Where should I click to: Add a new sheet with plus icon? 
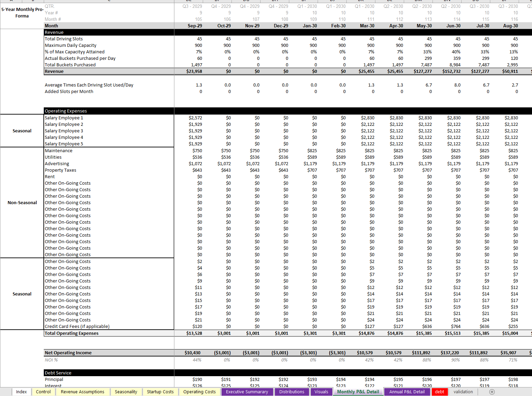click(492, 392)
